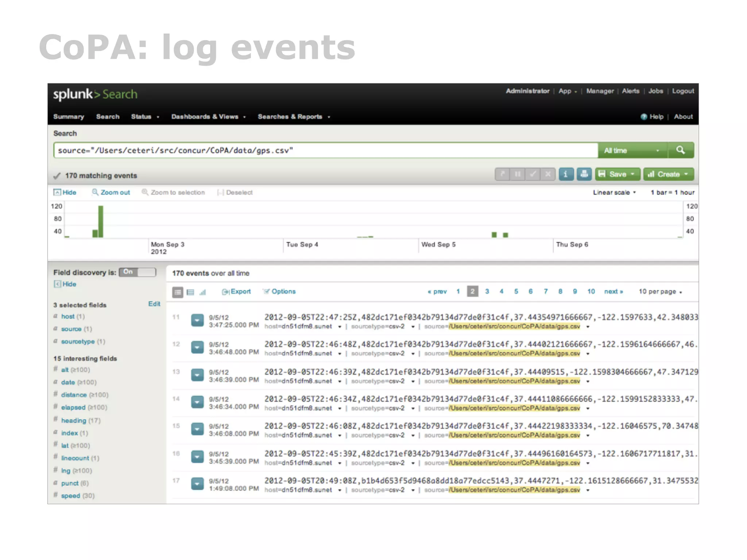
Task: Go to the next results page
Action: click(614, 292)
